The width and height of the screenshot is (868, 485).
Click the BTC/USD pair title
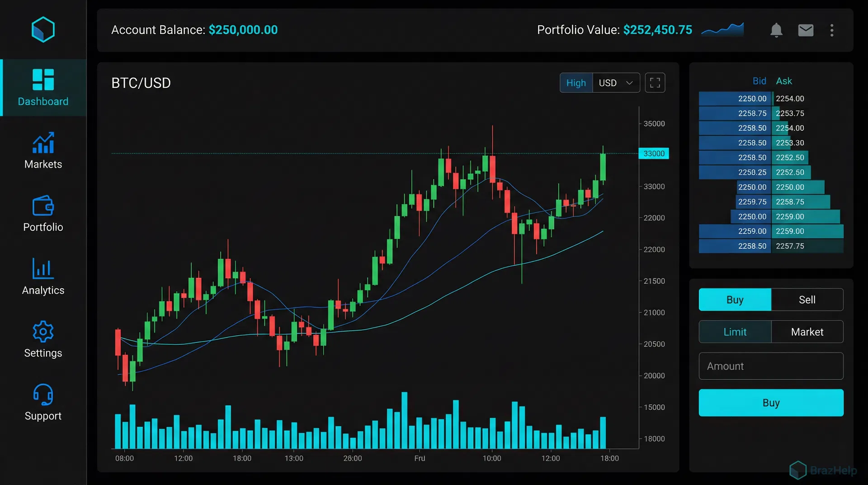click(x=141, y=83)
